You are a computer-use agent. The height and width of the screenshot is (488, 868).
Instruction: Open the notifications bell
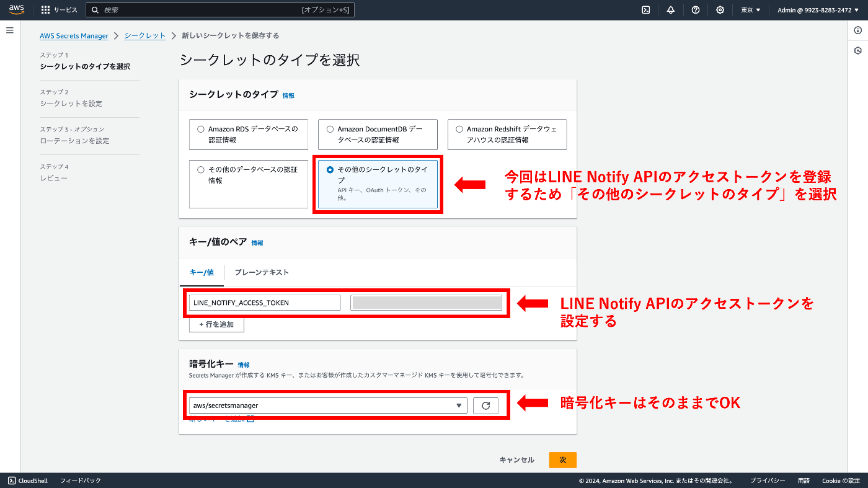point(671,10)
